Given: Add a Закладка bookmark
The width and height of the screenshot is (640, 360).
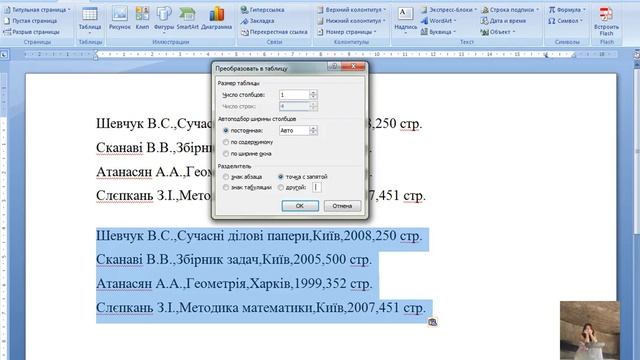Looking at the screenshot, I should tap(258, 20).
